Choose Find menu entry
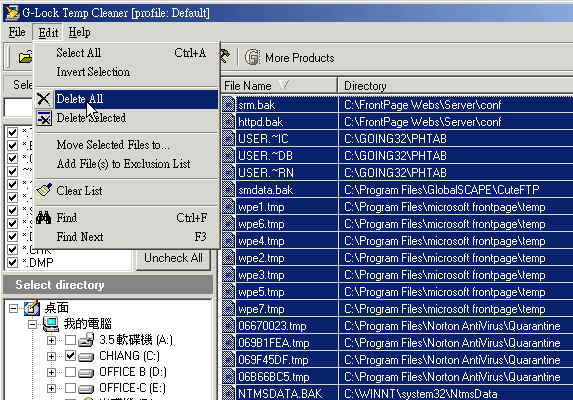The height and width of the screenshot is (400, 573). pos(127,218)
